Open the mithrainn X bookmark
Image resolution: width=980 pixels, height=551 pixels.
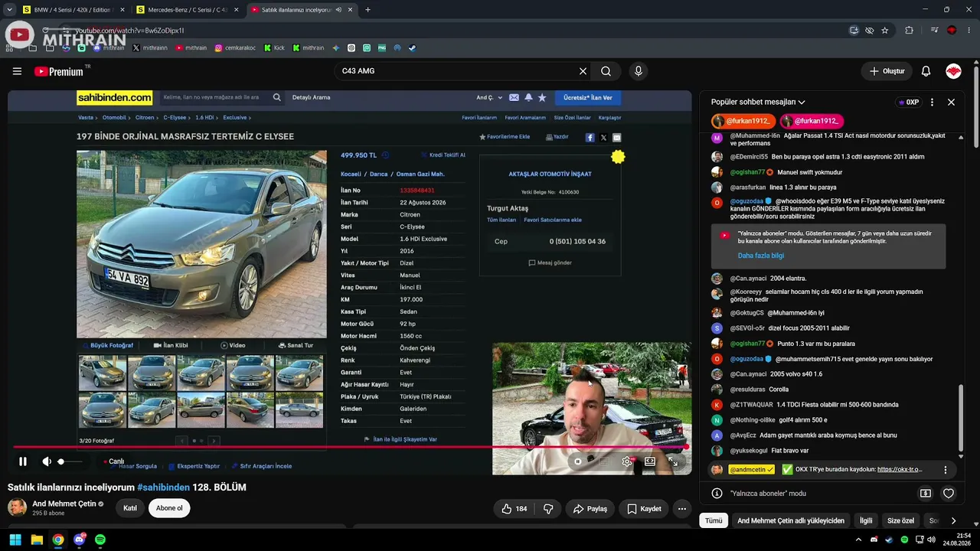[150, 47]
